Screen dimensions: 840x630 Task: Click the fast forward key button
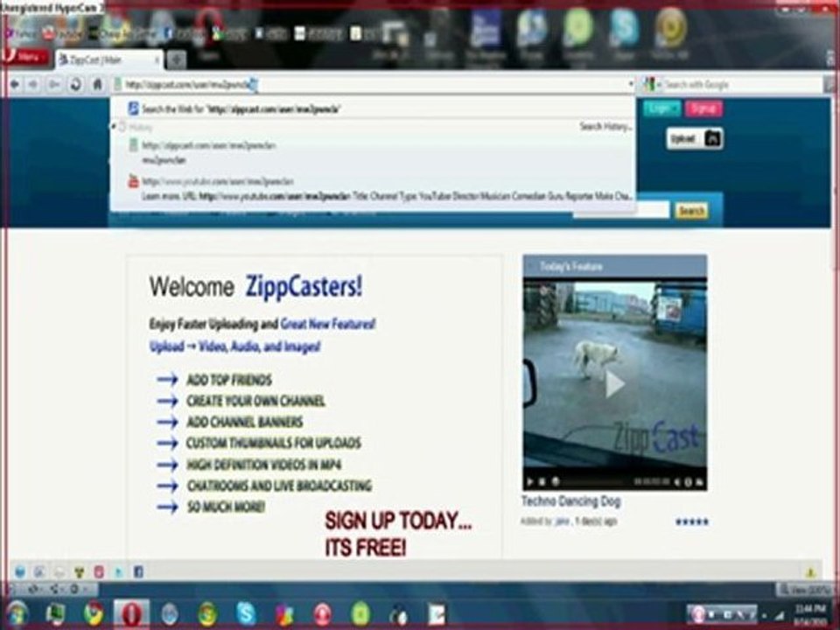coord(54,85)
